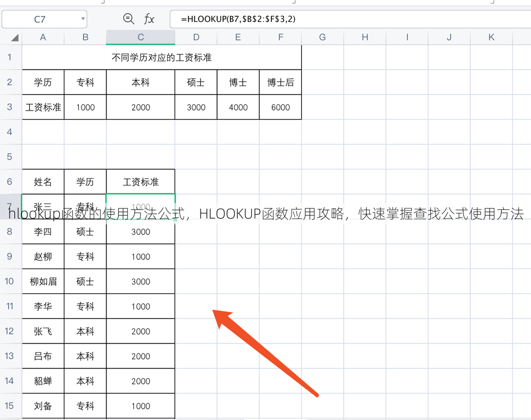Select column H header
This screenshot has height=420, width=531.
pos(364,37)
